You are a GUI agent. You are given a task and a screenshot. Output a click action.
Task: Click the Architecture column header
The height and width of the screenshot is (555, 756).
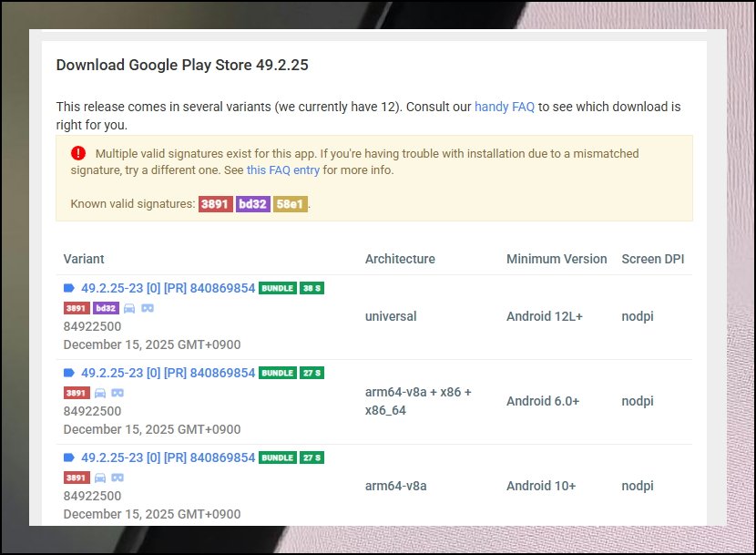(400, 259)
